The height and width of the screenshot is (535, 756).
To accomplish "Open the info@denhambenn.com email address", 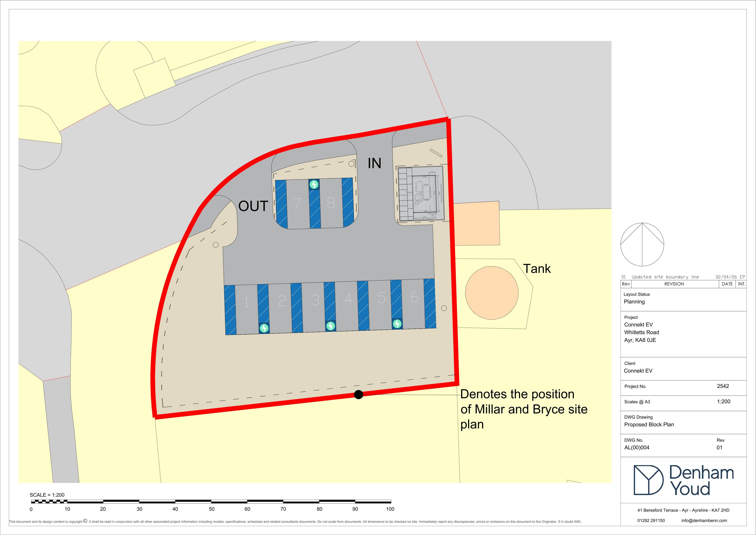I will 704,520.
